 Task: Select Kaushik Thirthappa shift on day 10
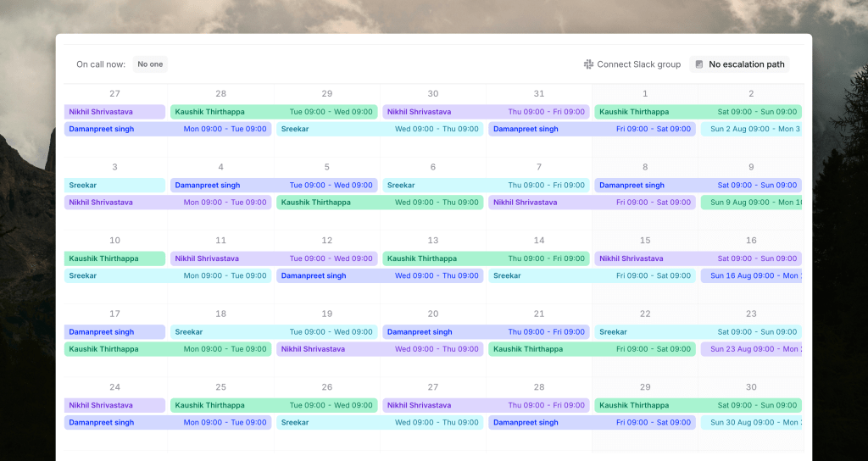click(114, 258)
